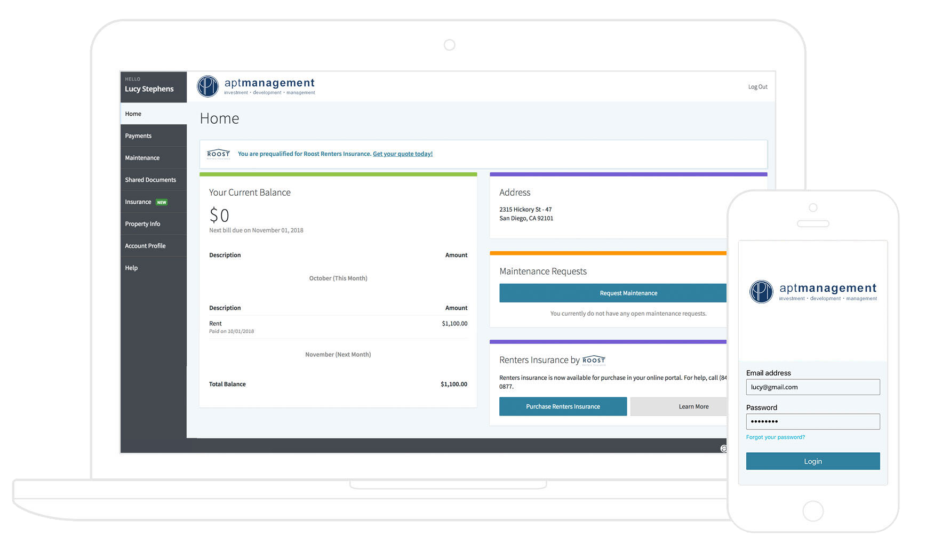Viewport: 926px width, 560px height.
Task: Go to Maintenance in the sidebar
Action: coord(142,158)
